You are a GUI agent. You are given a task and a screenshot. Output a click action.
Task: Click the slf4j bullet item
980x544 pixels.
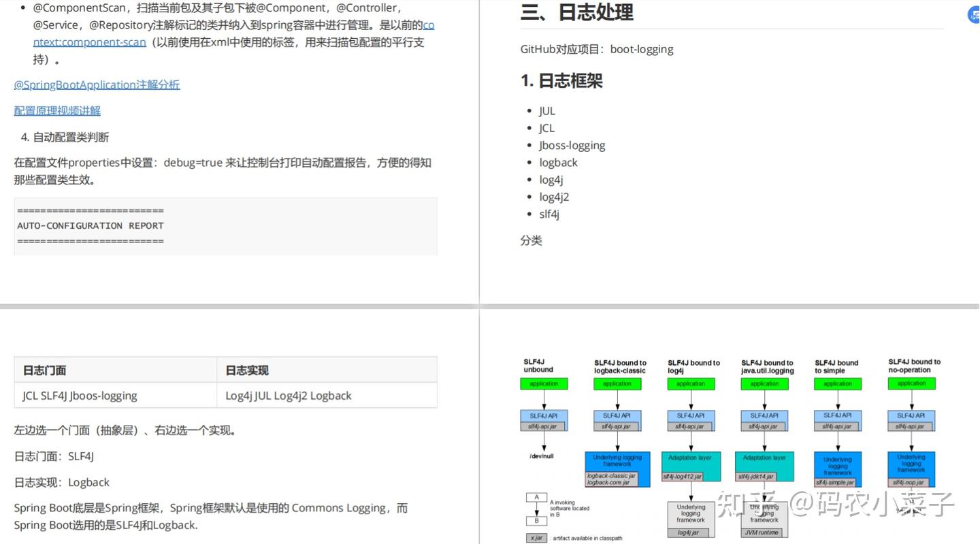click(x=549, y=213)
